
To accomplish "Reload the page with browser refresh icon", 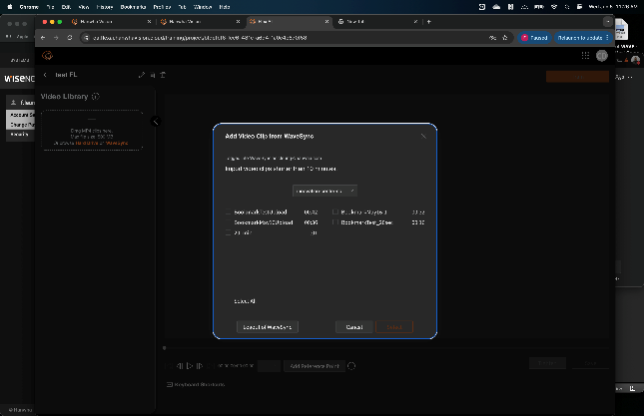I will (69, 37).
